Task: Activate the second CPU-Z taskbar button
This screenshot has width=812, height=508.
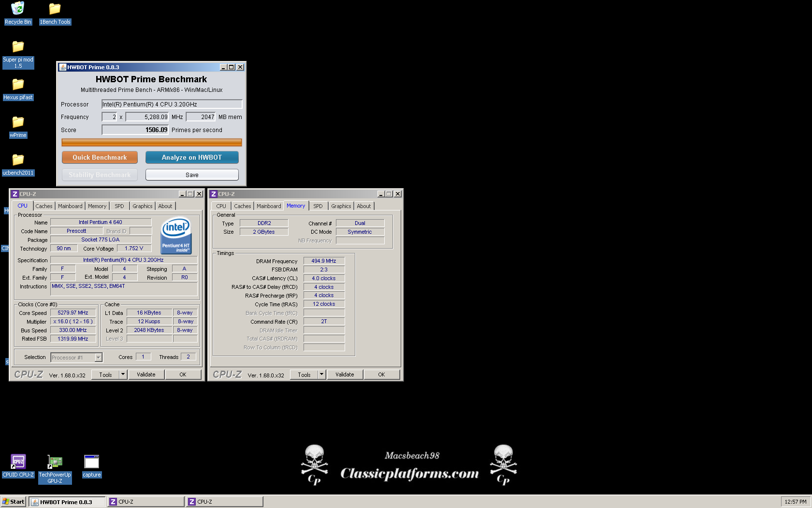Action: 225,502
